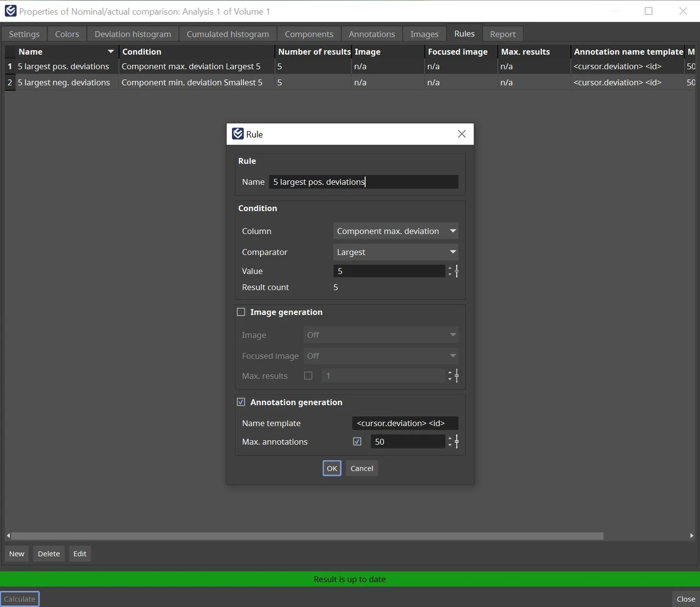Screen dimensions: 700x607
Task: Click the Value input field
Action: (389, 271)
